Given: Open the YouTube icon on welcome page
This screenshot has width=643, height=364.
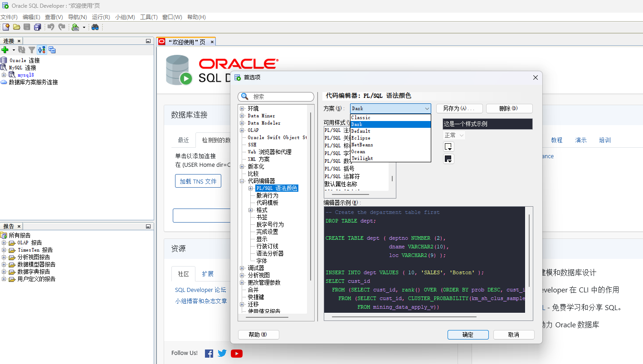Looking at the screenshot, I should tap(237, 353).
